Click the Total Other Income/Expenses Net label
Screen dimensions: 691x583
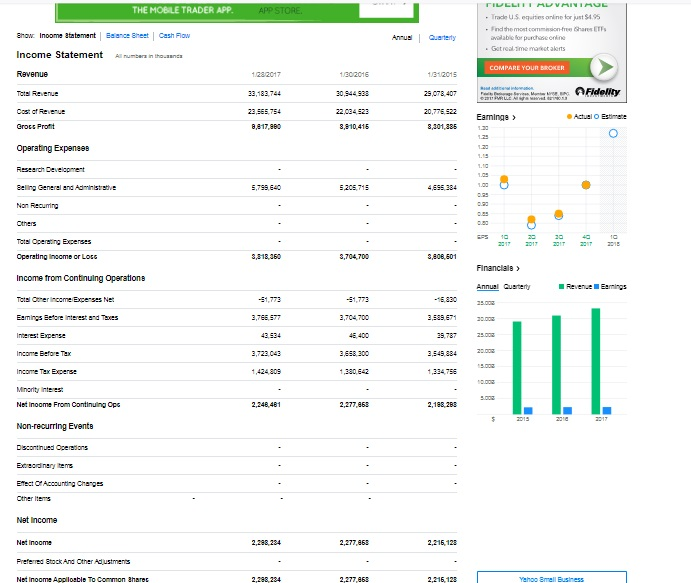click(x=65, y=299)
